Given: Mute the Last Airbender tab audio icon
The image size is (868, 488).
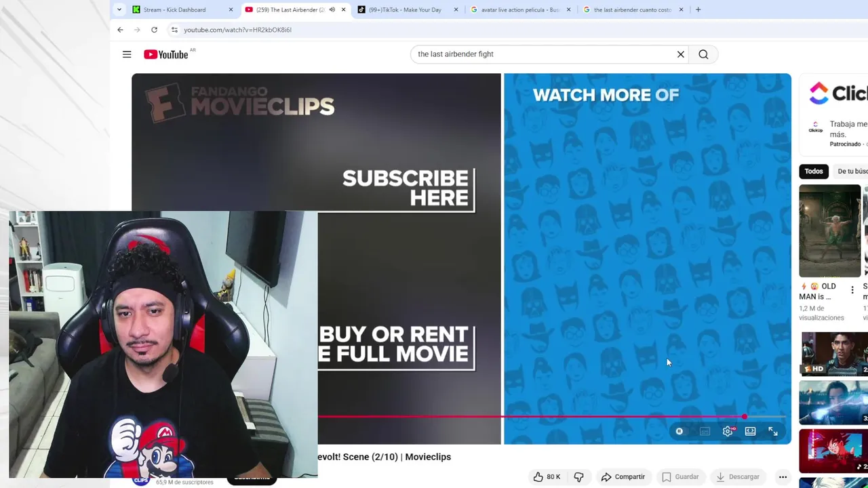Looking at the screenshot, I should (332, 9).
